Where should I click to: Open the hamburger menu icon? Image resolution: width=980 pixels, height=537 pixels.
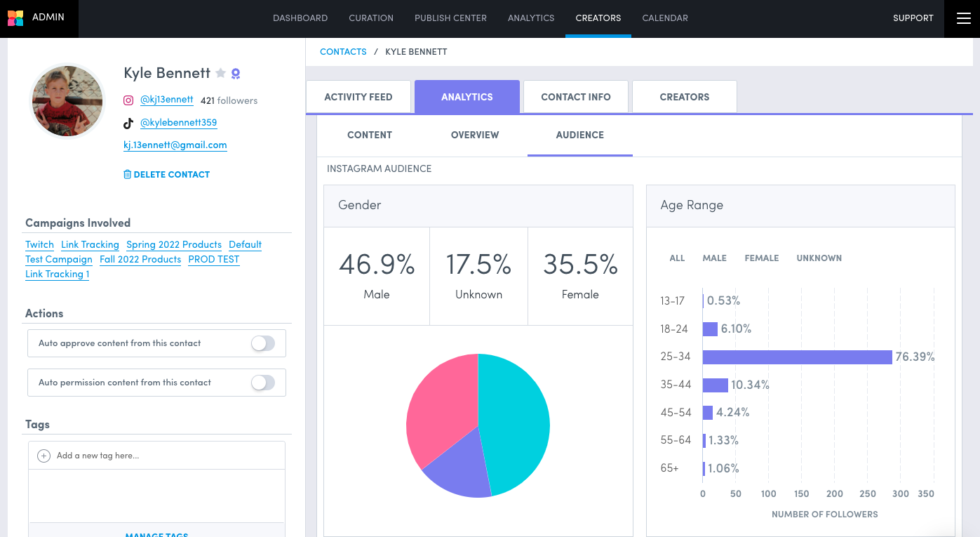click(x=962, y=18)
